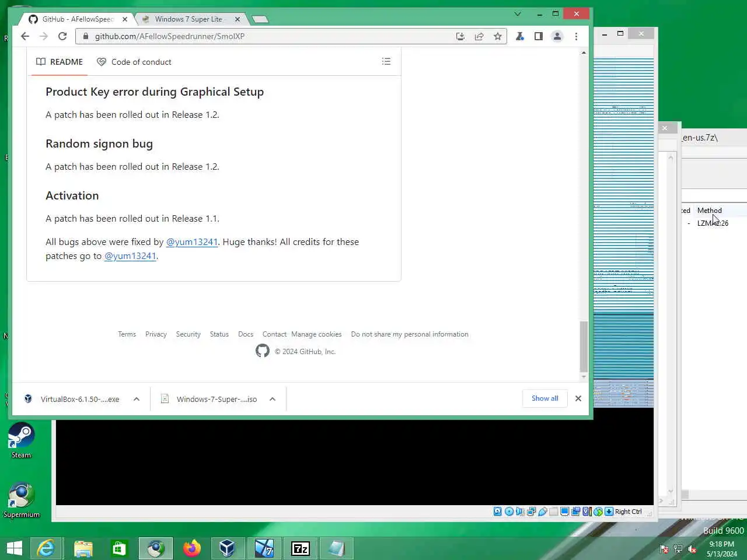Click VirtualBox audio status icon

(519, 512)
